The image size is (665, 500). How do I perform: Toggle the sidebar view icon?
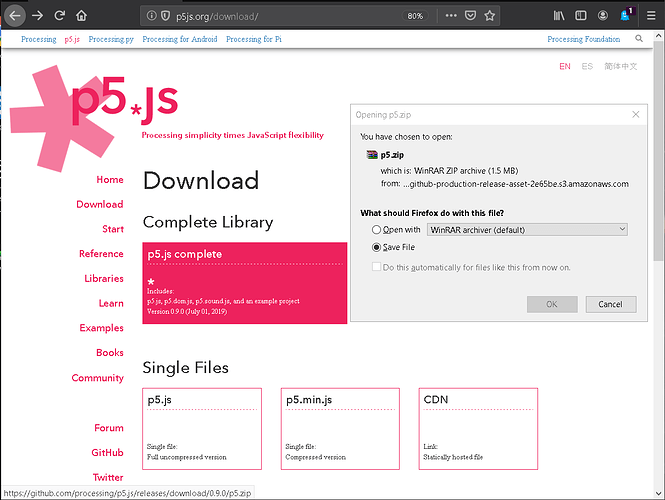pyautogui.click(x=581, y=16)
